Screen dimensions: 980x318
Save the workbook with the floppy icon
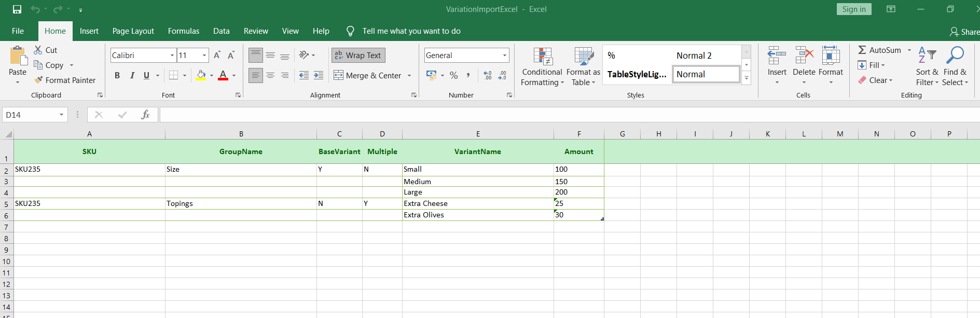[17, 9]
